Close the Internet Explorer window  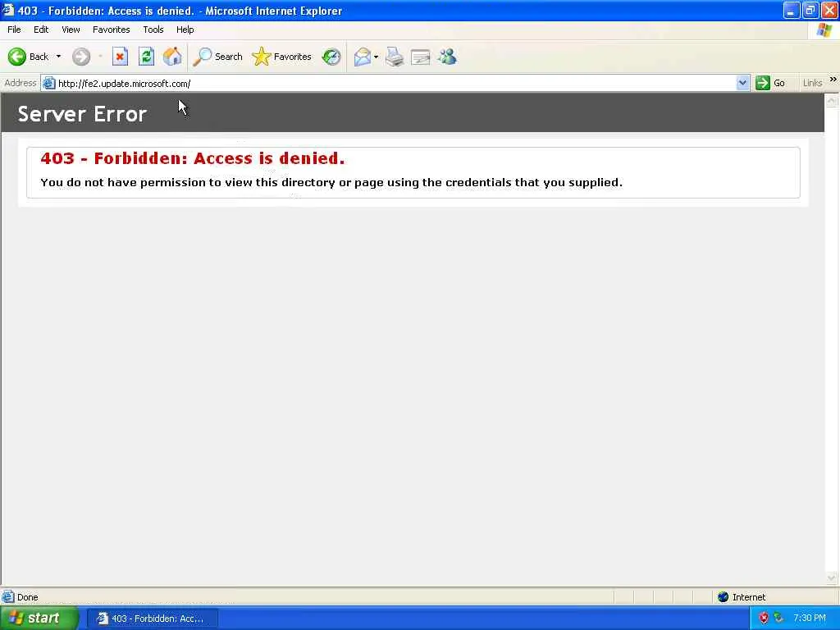coord(829,10)
